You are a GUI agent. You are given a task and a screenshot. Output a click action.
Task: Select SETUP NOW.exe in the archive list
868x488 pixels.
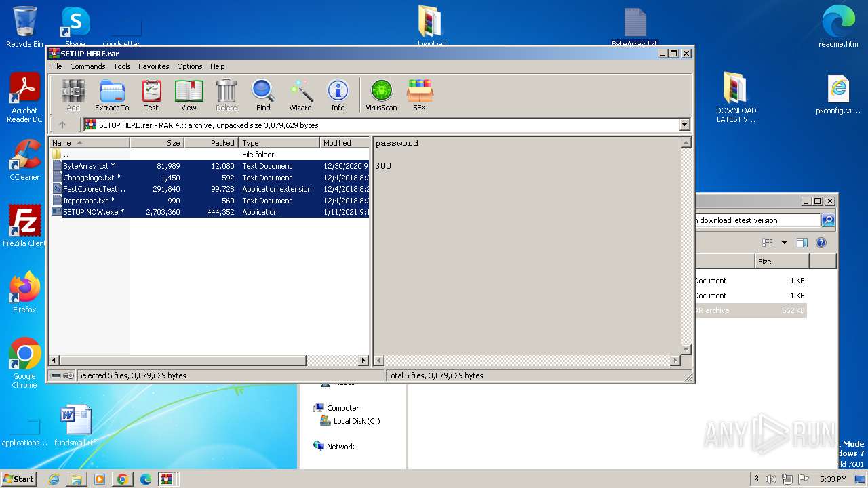tap(210, 212)
